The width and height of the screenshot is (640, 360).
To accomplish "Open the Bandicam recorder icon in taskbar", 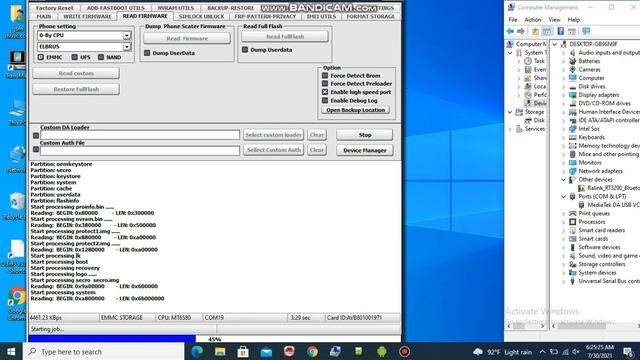I will [404, 351].
